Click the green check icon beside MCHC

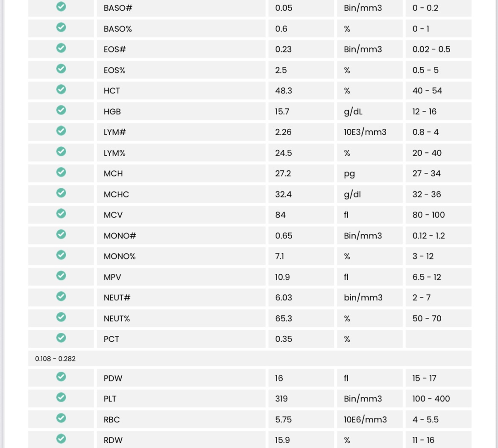(x=61, y=193)
